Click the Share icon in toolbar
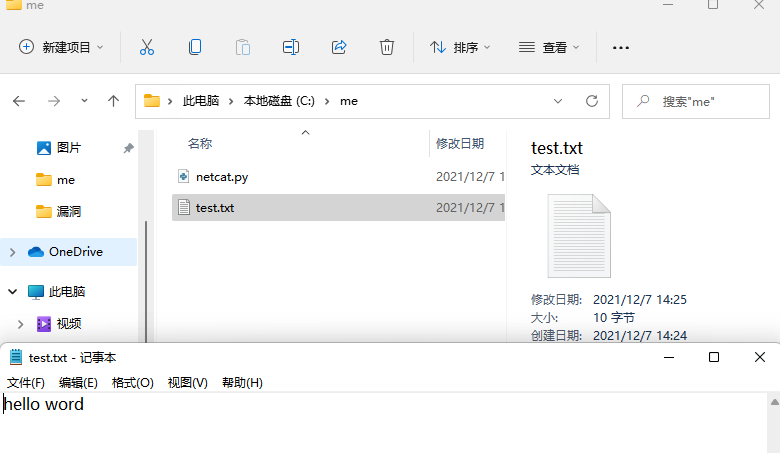The width and height of the screenshot is (780, 453). [339, 47]
